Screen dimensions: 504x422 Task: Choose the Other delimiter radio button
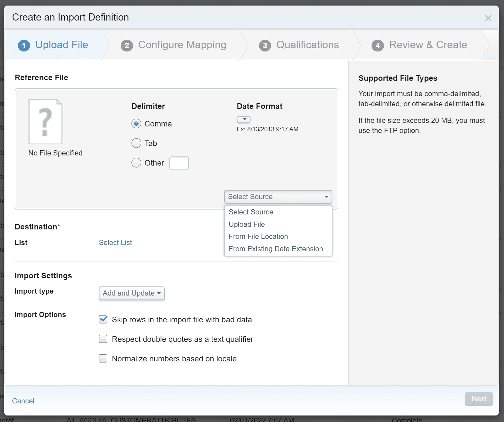(136, 163)
